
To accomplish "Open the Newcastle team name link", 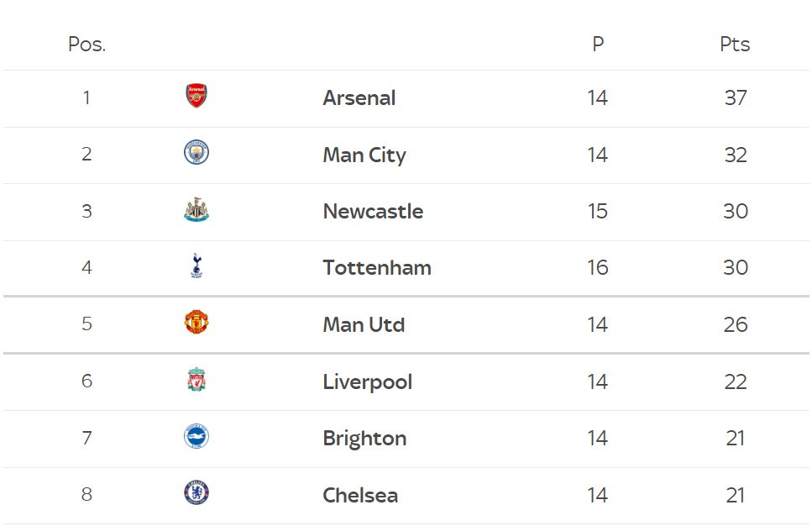I will click(x=373, y=211).
